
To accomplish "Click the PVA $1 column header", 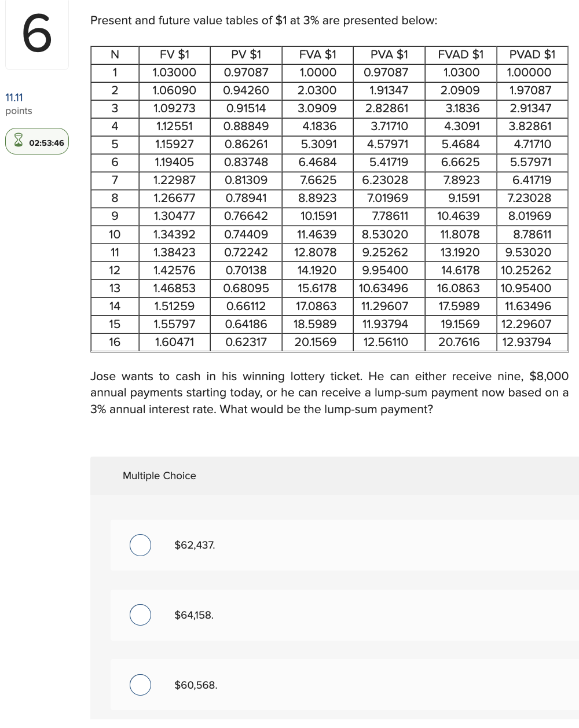I will tap(389, 54).
